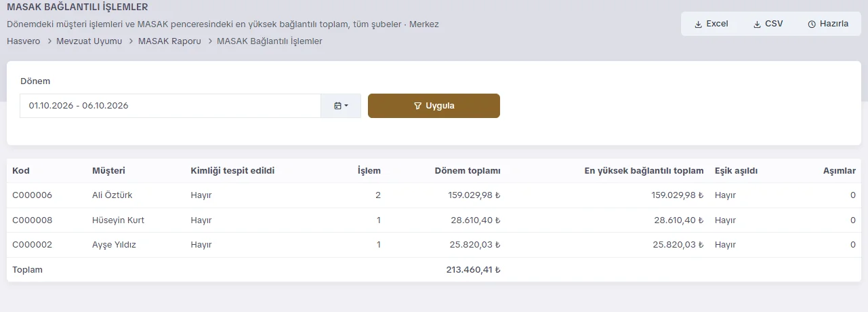868x312 pixels.
Task: Select MASAK Bağlantılı İşlemler breadcrumb
Action: click(x=270, y=41)
